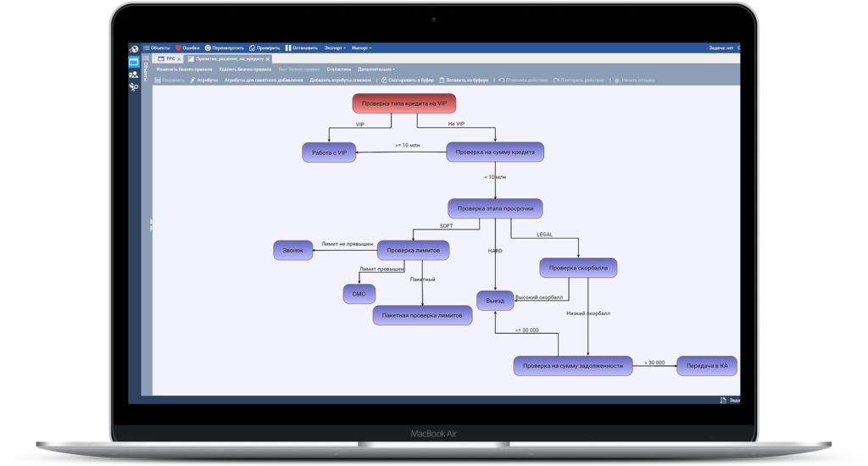Click Тест бизнес-правил
The height and width of the screenshot is (466, 868).
tap(299, 69)
